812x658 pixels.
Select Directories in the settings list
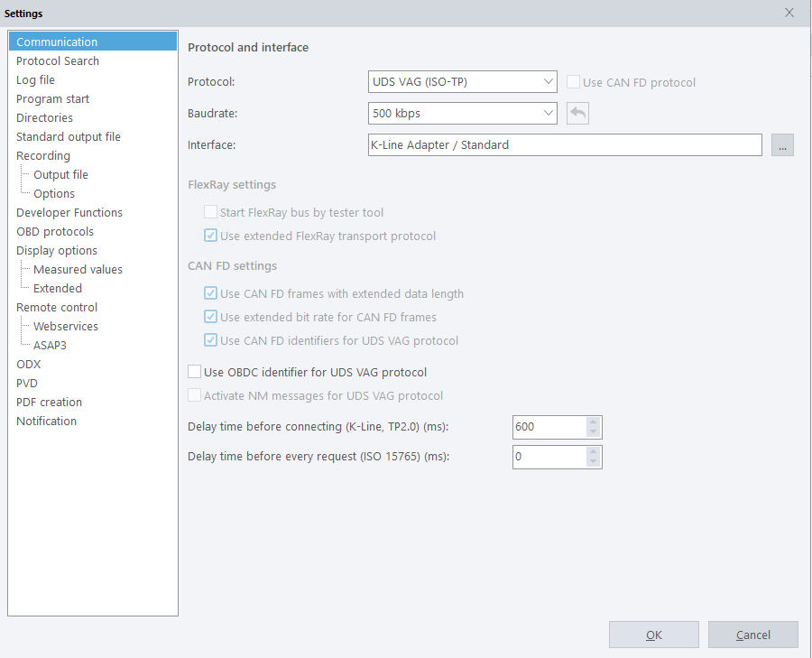coord(44,117)
